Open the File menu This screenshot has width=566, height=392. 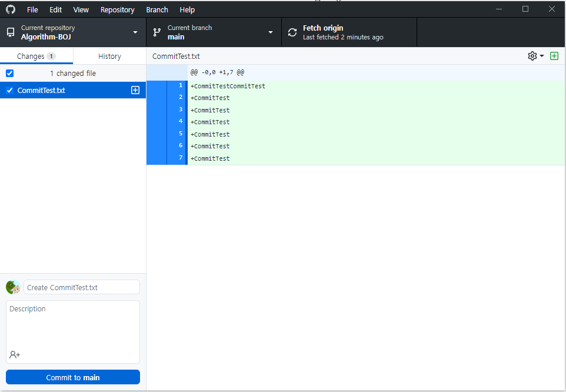point(32,10)
